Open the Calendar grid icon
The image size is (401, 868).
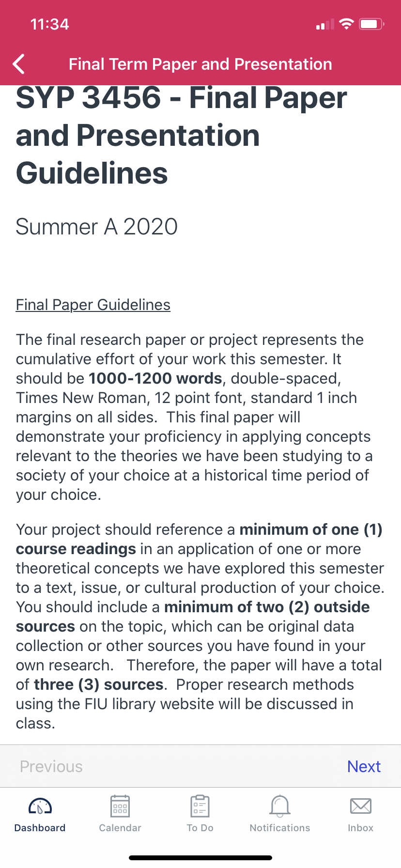click(120, 806)
